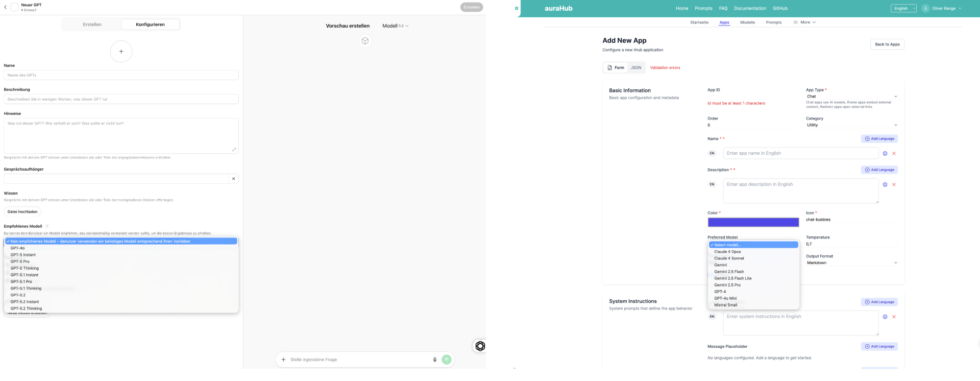Open the Category dropdown showing Utility
The height and width of the screenshot is (381, 980).
(851, 125)
